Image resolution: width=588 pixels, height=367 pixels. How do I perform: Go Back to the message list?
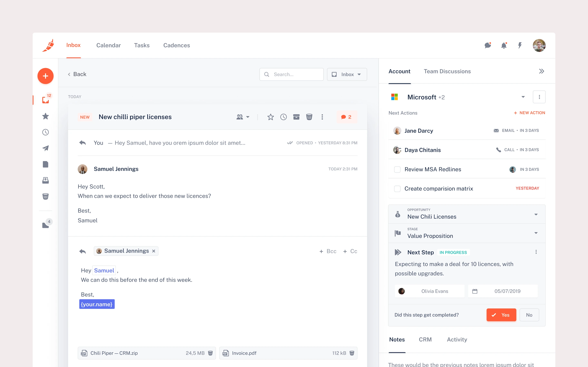[77, 74]
